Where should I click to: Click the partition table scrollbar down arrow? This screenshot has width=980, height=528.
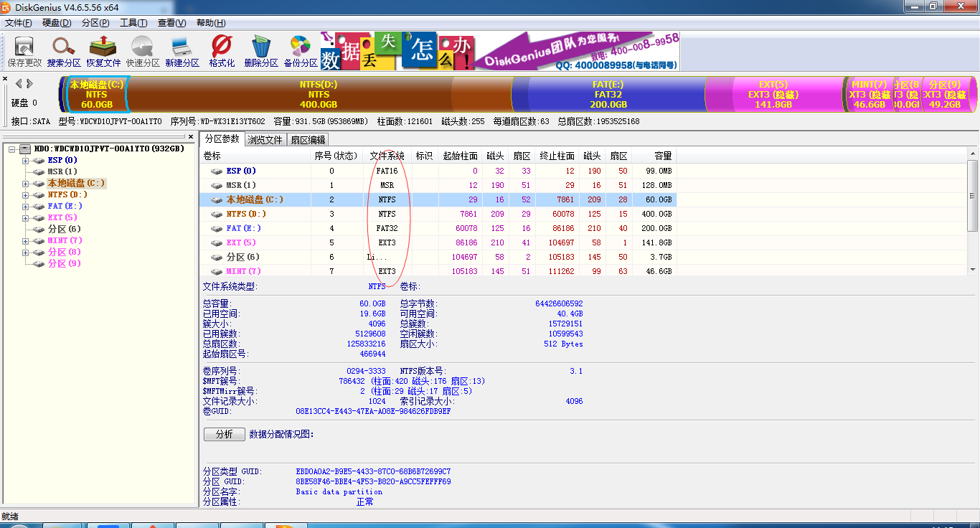coord(973,270)
